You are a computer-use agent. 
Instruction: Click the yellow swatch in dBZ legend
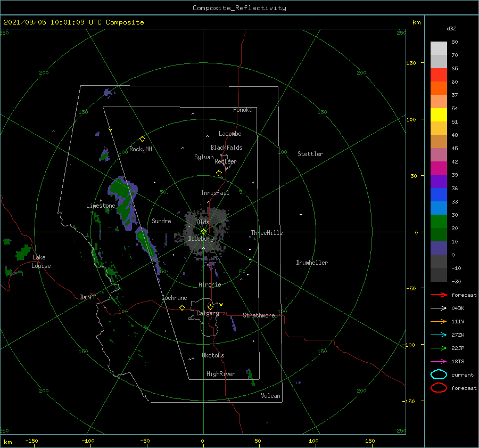point(439,115)
